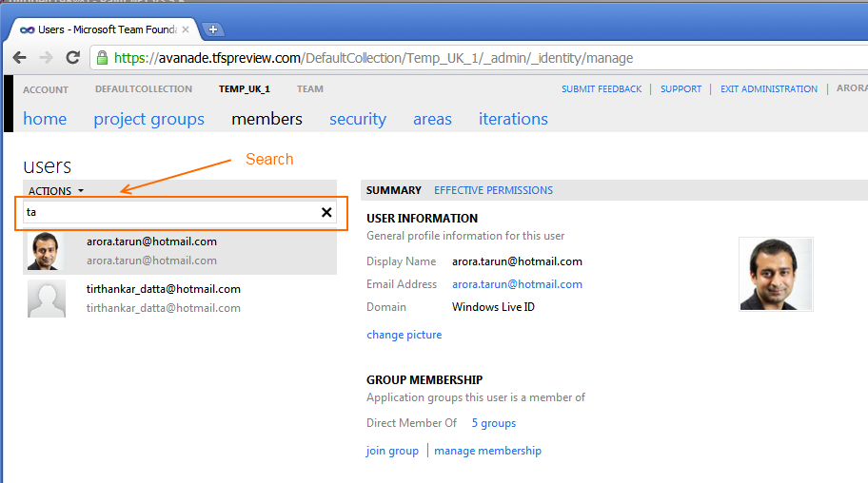Clear the search box with X
Image resolution: width=868 pixels, height=483 pixels.
click(326, 212)
